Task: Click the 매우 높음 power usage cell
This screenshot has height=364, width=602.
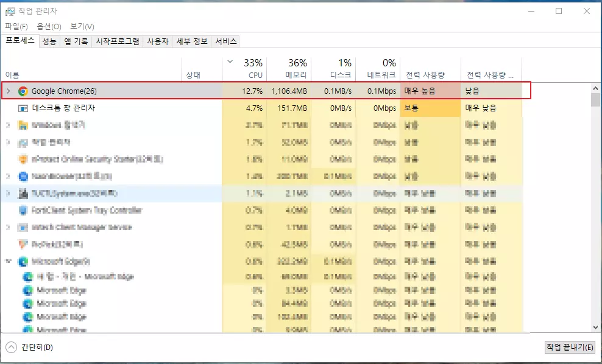Action: pos(430,91)
